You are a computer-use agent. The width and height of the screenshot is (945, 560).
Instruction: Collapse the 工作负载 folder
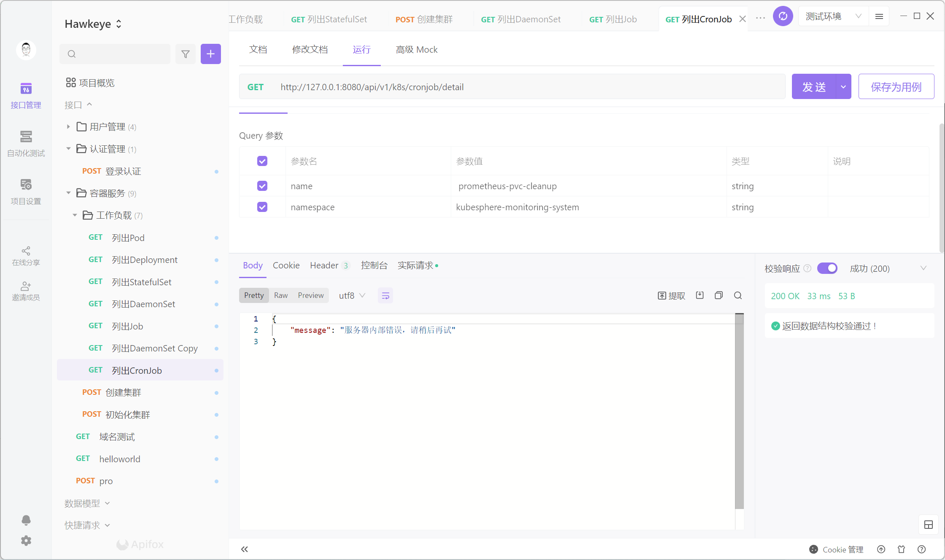click(x=75, y=215)
